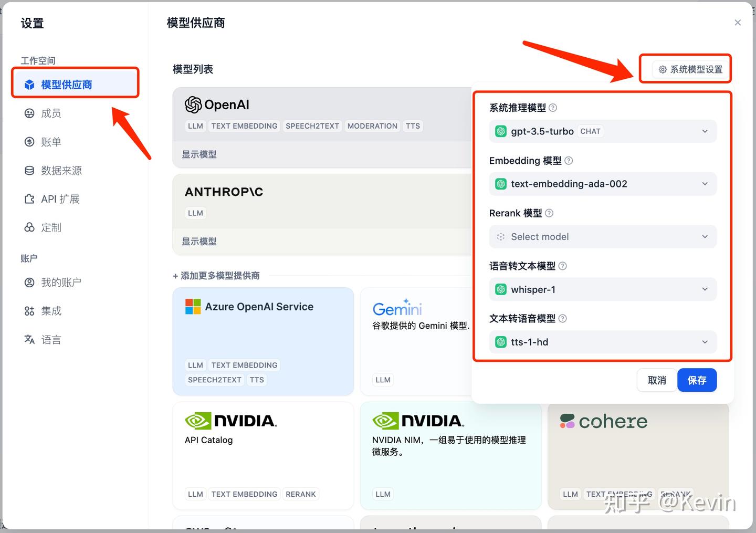Open the Rerank Select model dropdown

pyautogui.click(x=603, y=237)
